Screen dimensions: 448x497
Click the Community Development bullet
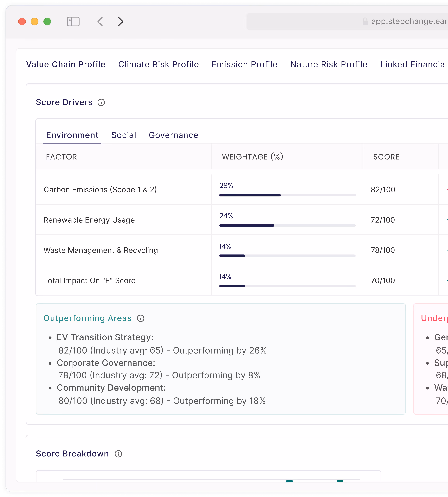coord(111,388)
